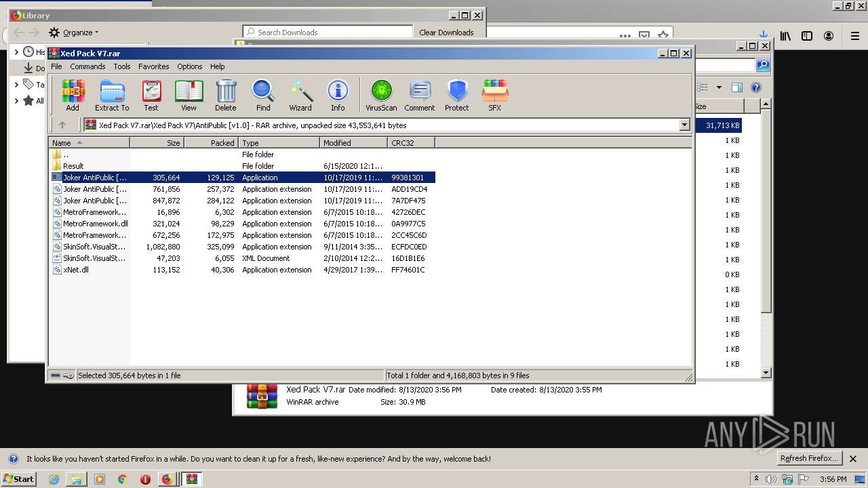Click the Add toolbar icon in WinRAR
The image size is (868, 488).
[x=73, y=96]
